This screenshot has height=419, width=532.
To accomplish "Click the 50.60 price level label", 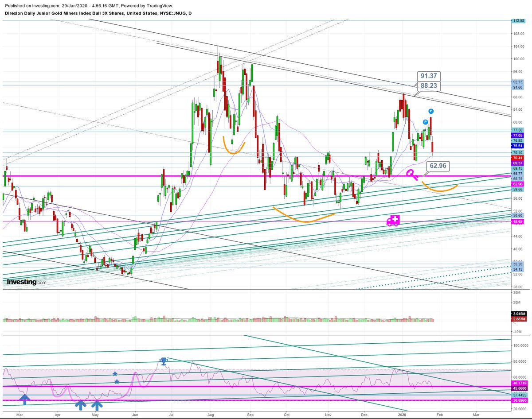I will click(518, 216).
